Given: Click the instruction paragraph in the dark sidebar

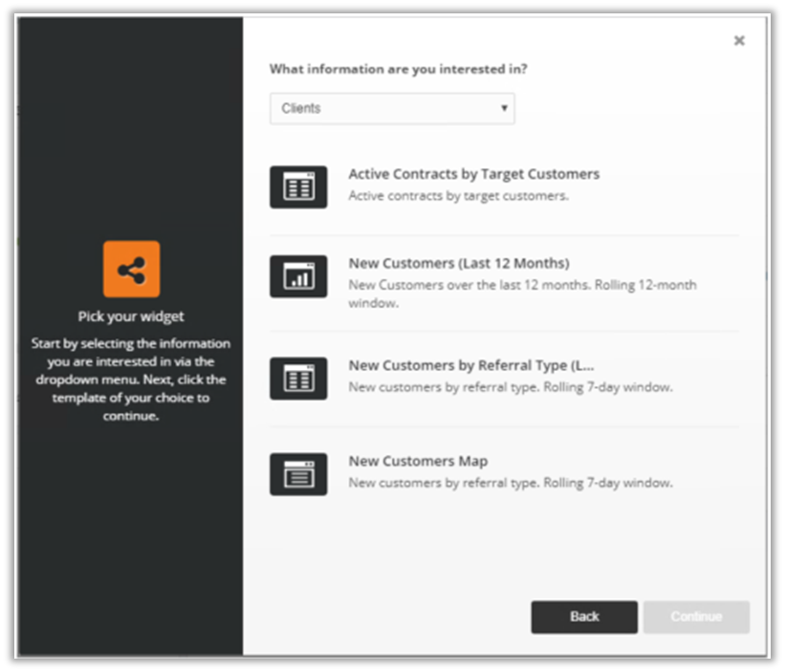Looking at the screenshot, I should (x=131, y=379).
